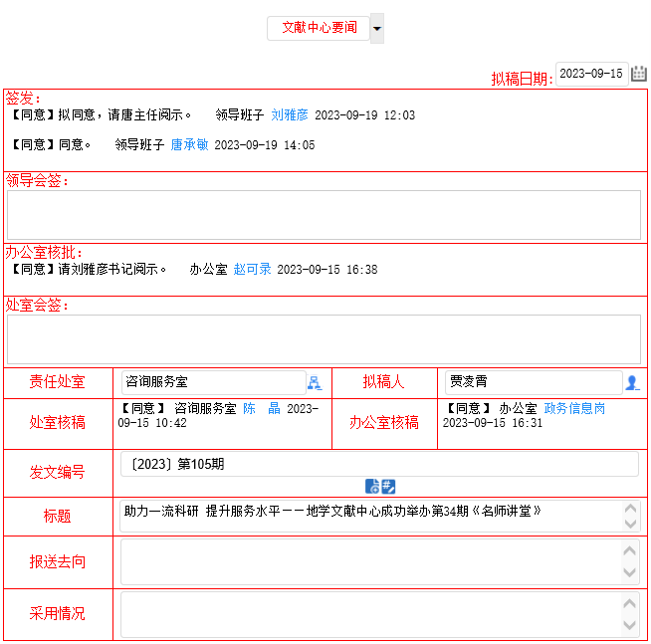Click the 拟稿日期 date field
This screenshot has height=644, width=651.
591,74
